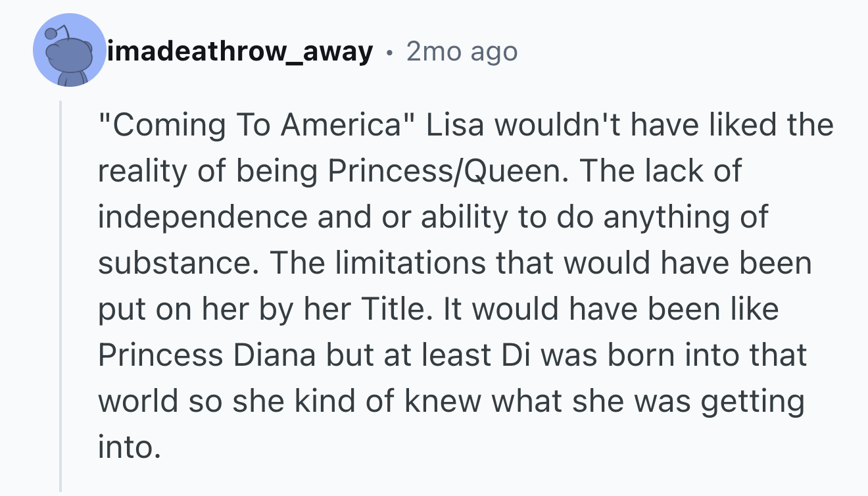Click the quoted "Coming To America" title
This screenshot has height=496, width=868.
(258, 125)
